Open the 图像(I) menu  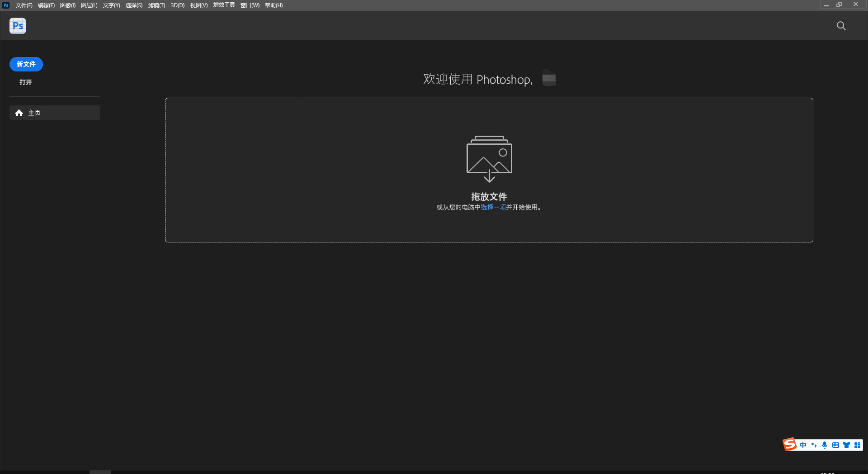[x=67, y=5]
